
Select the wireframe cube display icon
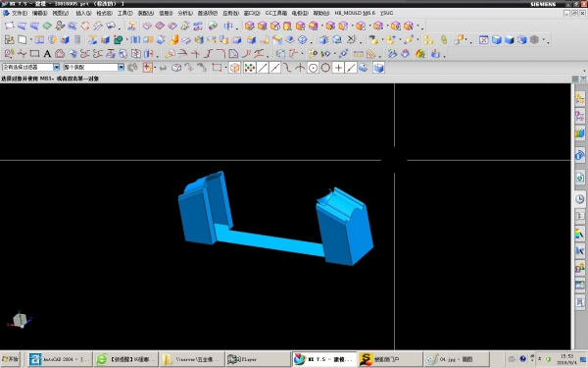point(522,39)
